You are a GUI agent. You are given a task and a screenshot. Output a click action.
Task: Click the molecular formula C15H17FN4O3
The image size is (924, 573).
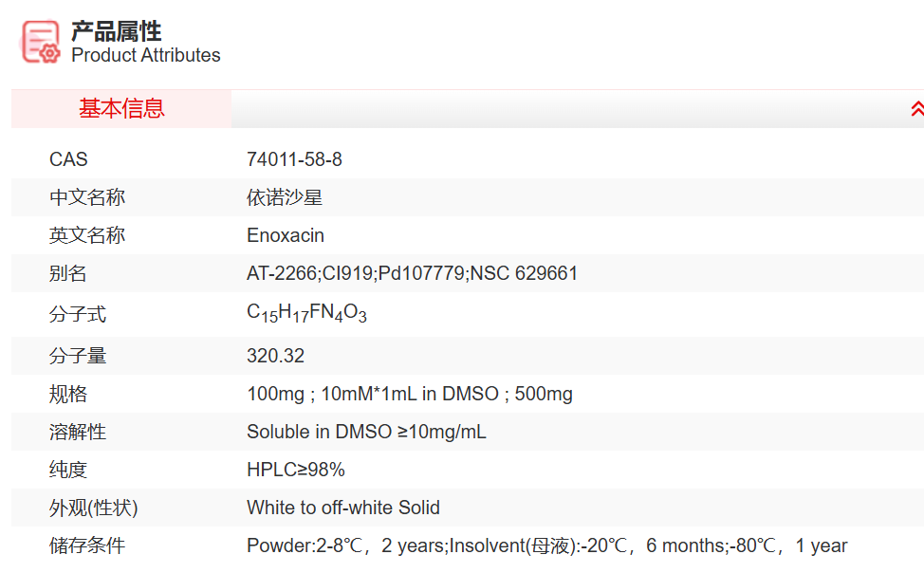tap(306, 313)
